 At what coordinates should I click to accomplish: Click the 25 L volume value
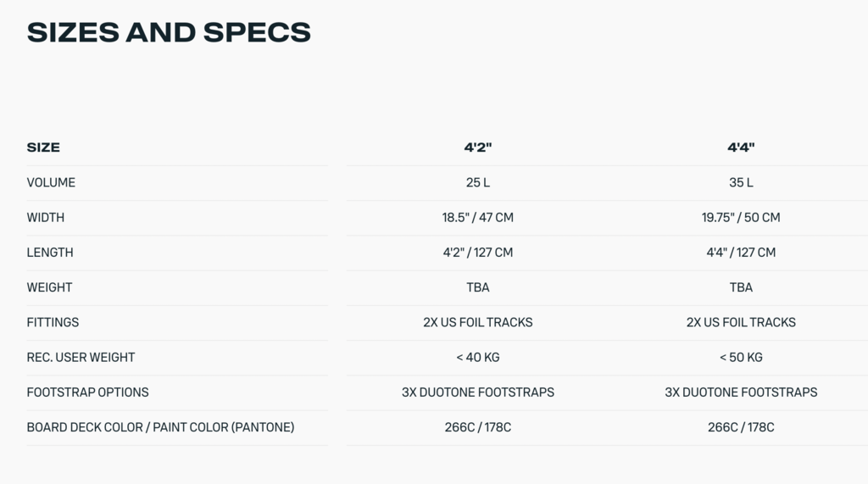[x=478, y=183]
